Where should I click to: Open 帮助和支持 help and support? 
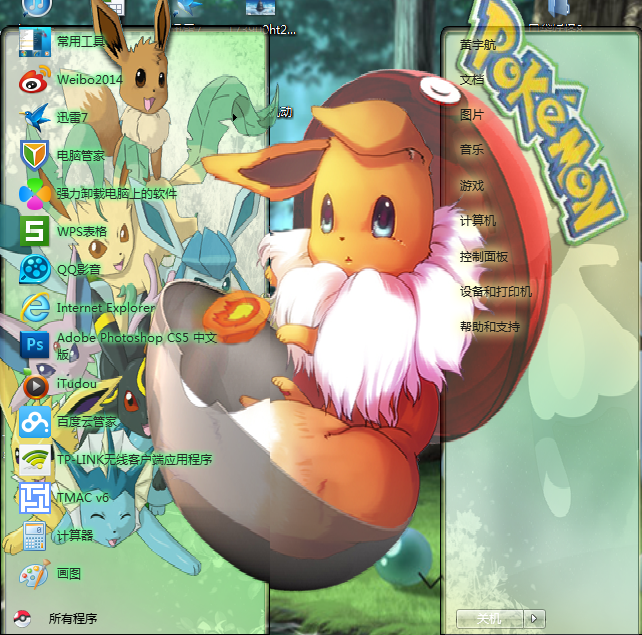click(490, 327)
